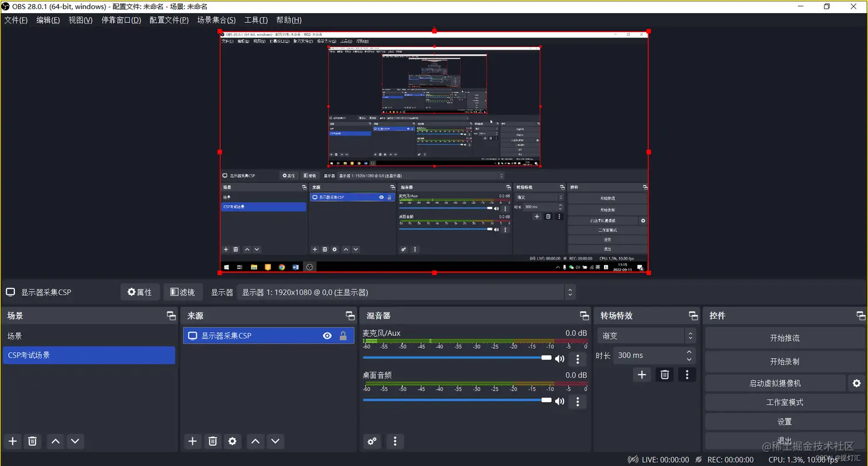The width and height of the screenshot is (868, 466).
Task: Open source properties gear icon
Action: pyautogui.click(x=232, y=441)
